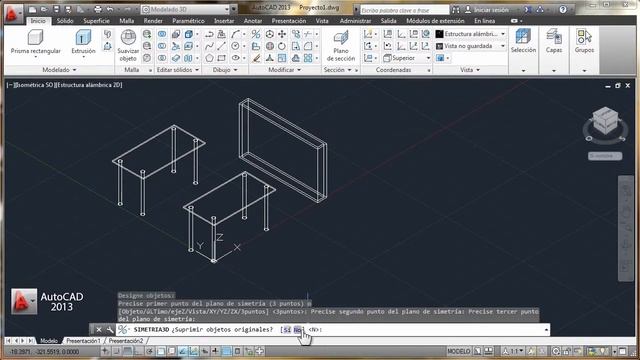Expand the Modificar panel
Screen dimensions: 640x360
click(x=284, y=70)
